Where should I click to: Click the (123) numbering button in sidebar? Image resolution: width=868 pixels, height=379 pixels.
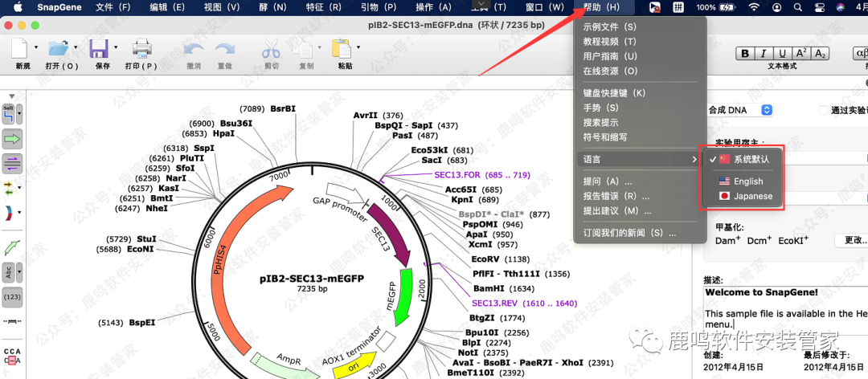(12, 297)
